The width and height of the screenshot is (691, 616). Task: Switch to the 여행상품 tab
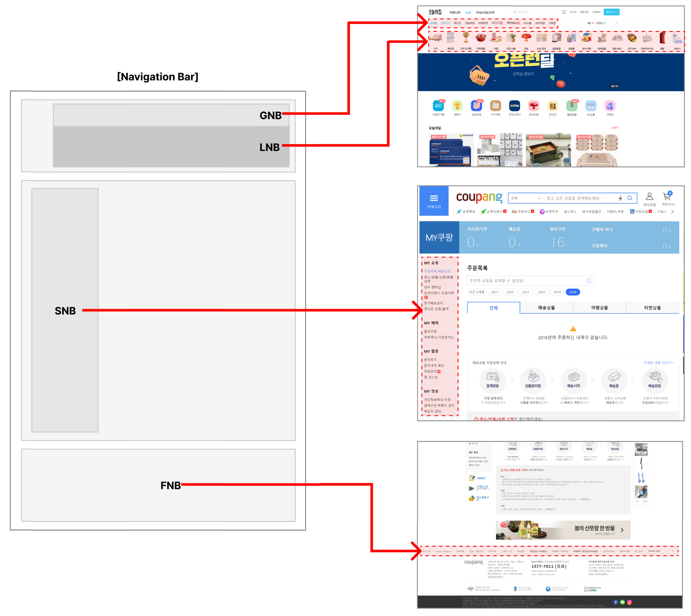pyautogui.click(x=600, y=308)
